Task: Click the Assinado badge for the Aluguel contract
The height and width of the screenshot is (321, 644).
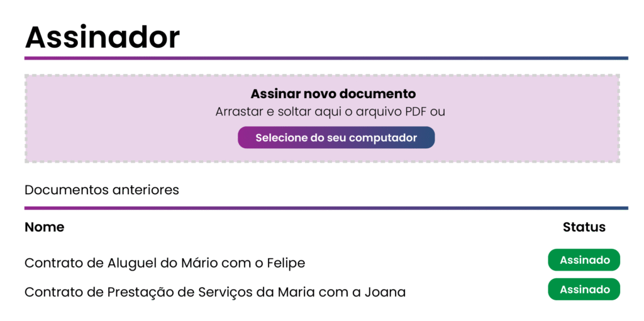Action: click(584, 260)
